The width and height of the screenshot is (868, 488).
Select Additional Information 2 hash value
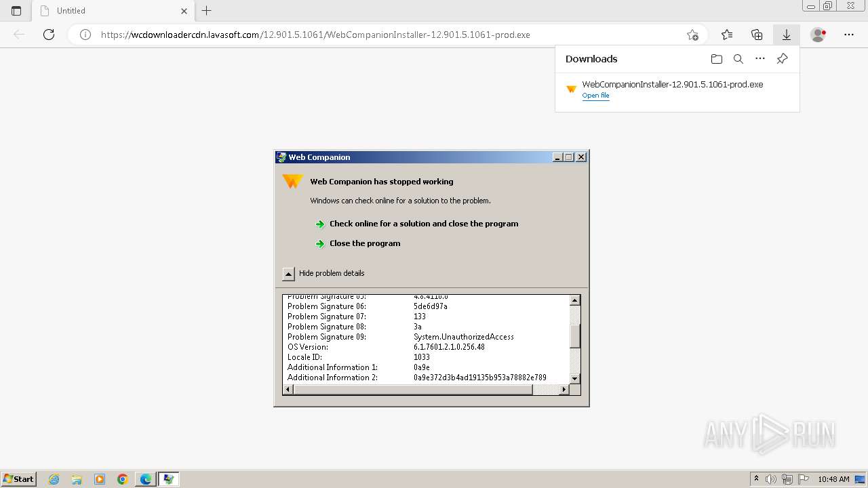pyautogui.click(x=480, y=378)
